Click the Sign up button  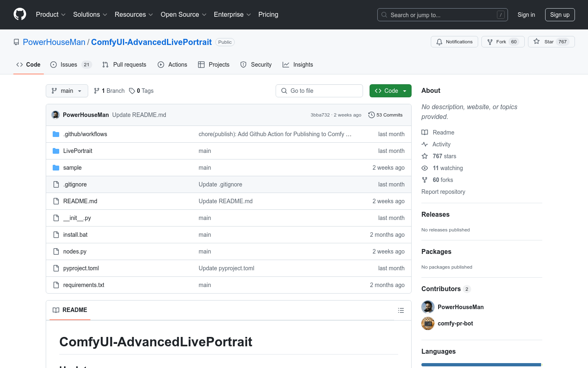(560, 15)
